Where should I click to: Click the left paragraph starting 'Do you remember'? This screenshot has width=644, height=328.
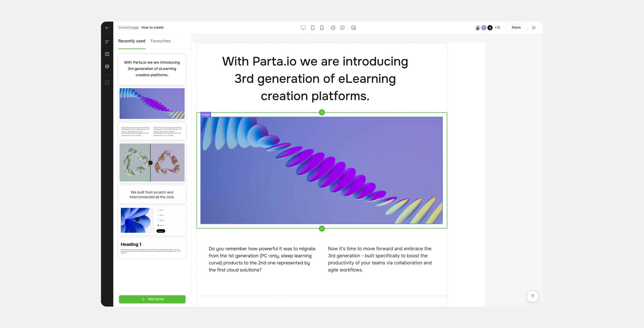pos(262,259)
